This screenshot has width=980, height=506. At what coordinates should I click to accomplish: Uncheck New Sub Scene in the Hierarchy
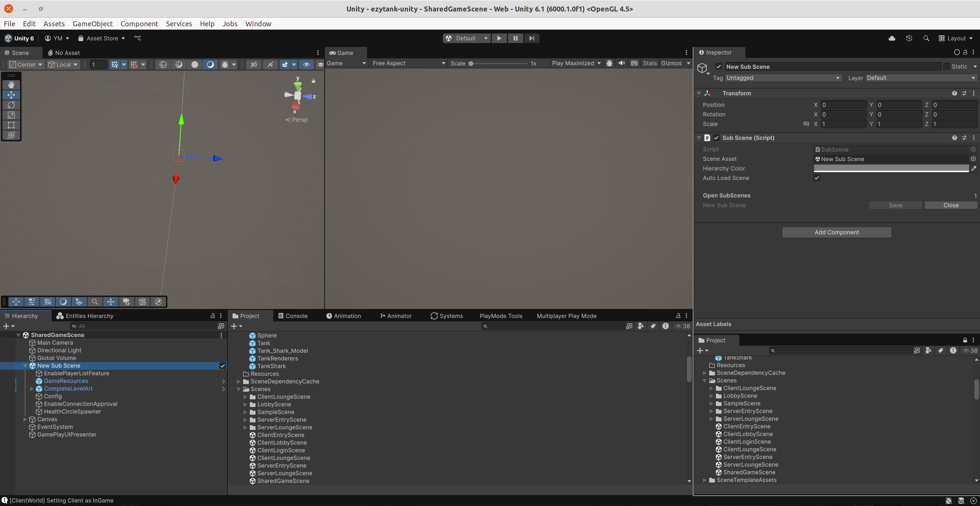coord(223,365)
